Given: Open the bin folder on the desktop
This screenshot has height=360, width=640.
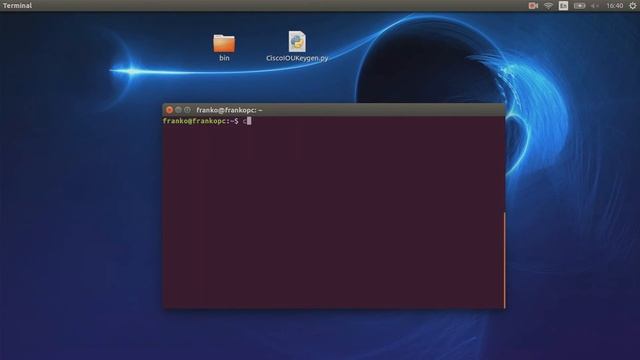Looking at the screenshot, I should (x=224, y=43).
